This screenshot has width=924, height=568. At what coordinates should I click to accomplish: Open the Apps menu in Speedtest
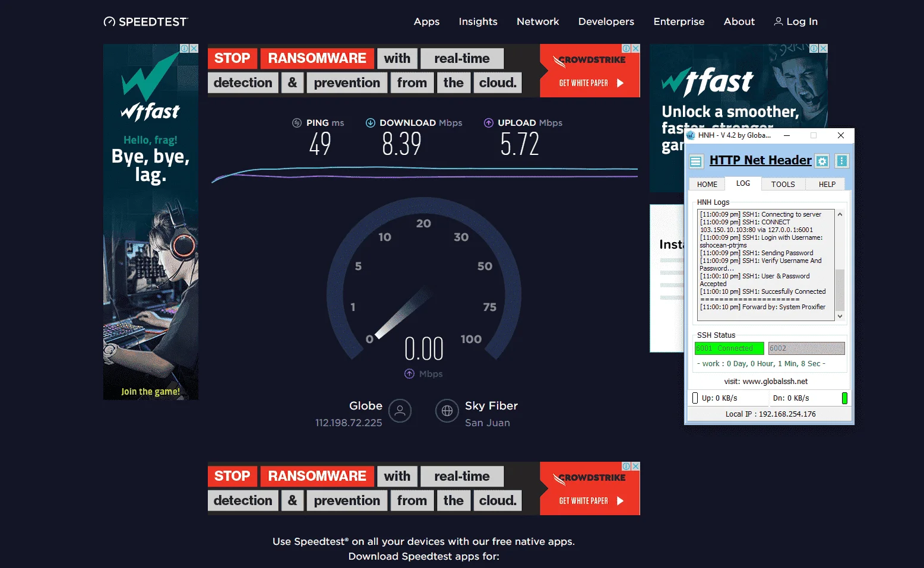pyautogui.click(x=426, y=22)
